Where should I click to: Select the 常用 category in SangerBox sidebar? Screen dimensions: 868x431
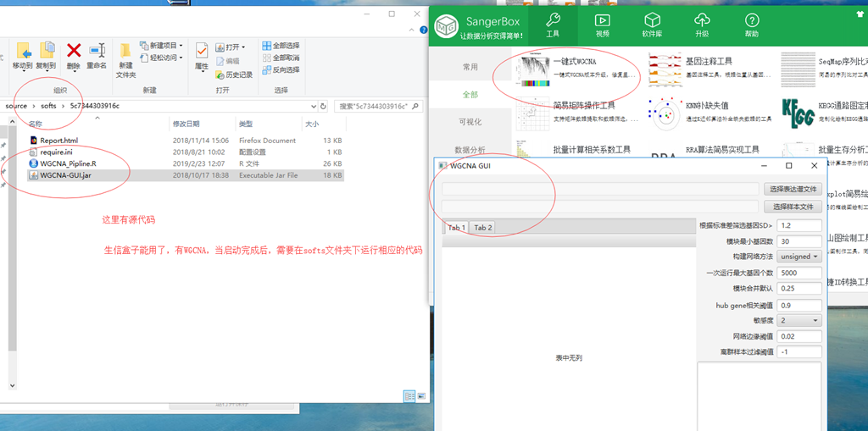[x=470, y=67]
